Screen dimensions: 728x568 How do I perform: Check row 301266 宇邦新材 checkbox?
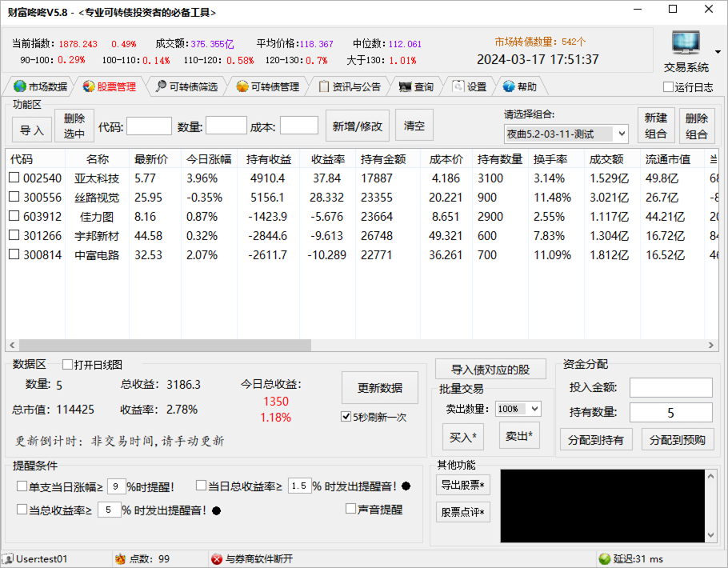14,235
